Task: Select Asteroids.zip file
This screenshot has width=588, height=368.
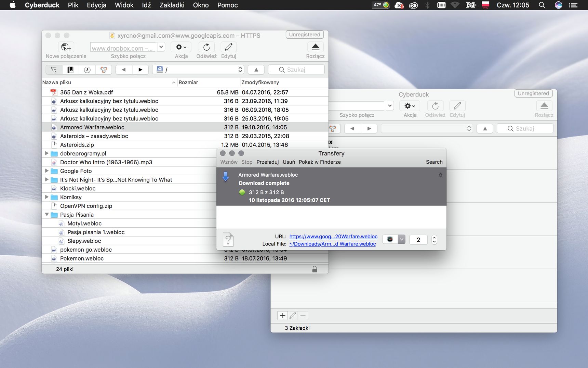Action: [x=185, y=145]
